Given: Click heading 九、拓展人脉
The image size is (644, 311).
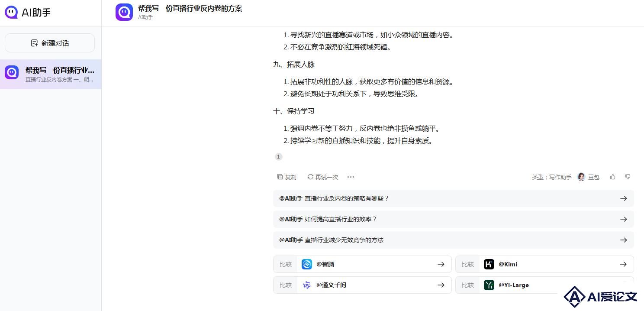Looking at the screenshot, I should pos(294,65).
